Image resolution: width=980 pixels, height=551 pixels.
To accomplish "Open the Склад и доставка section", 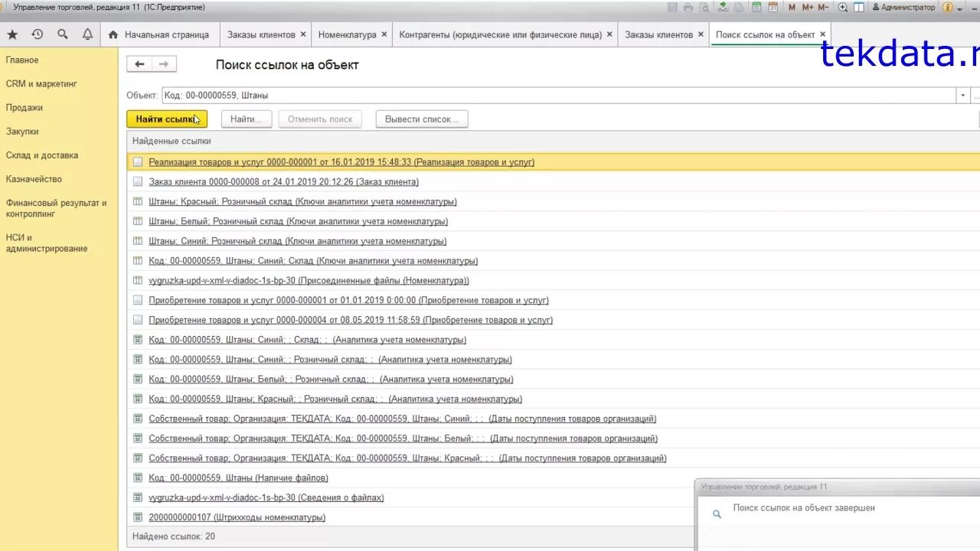I will pyautogui.click(x=42, y=155).
